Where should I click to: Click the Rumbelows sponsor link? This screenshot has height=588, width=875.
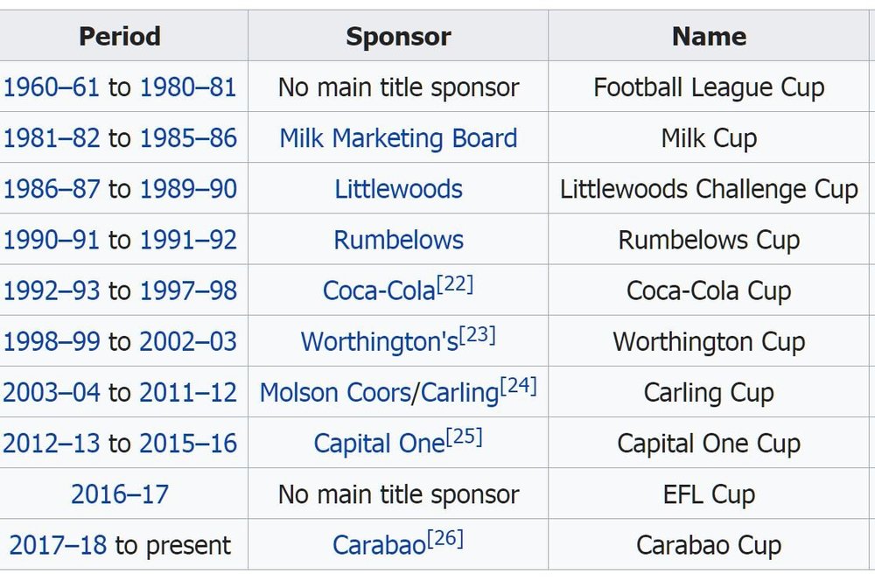click(x=398, y=240)
